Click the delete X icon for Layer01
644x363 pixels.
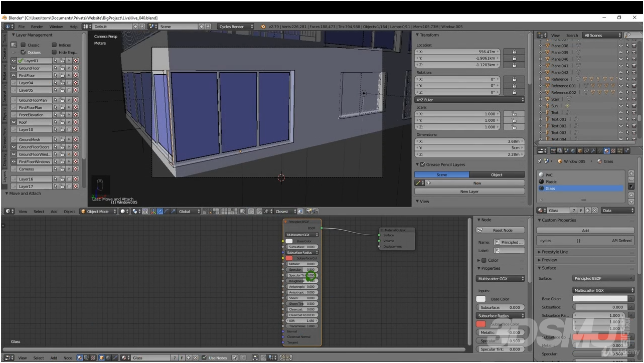[75, 61]
